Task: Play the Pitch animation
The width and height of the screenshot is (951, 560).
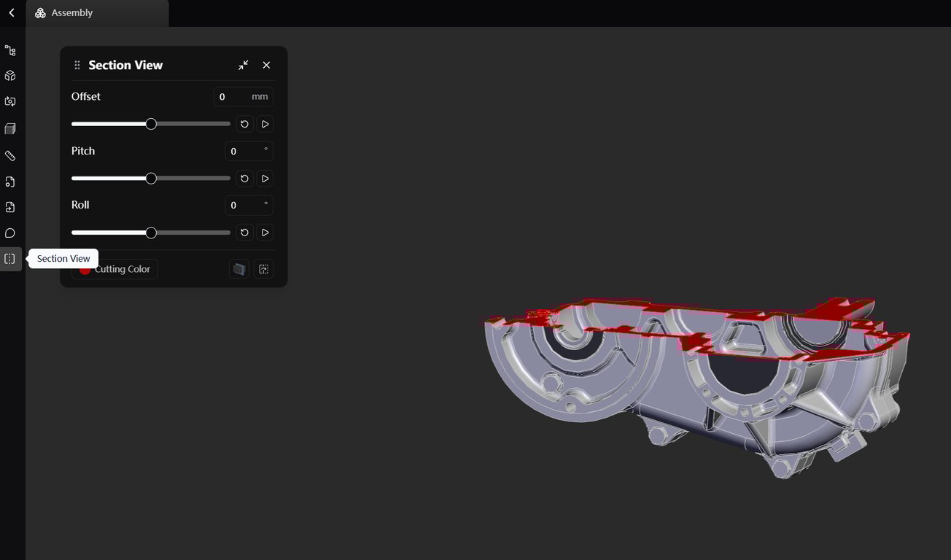Action: coord(265,178)
